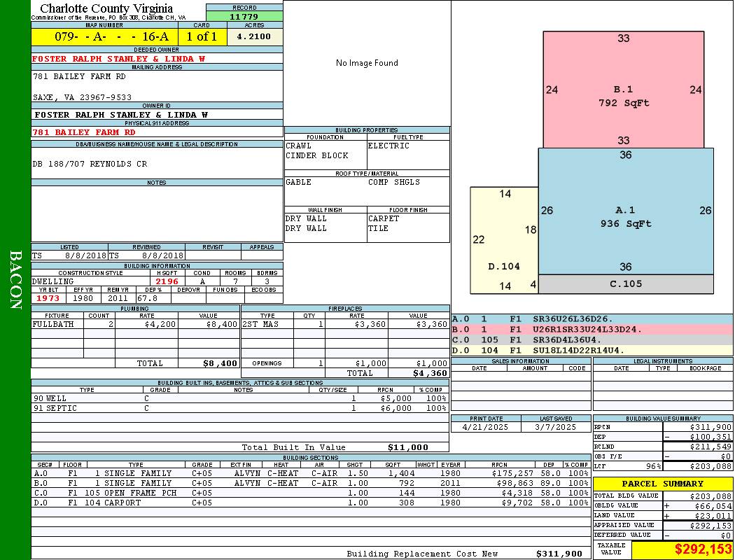
Task: Select the pink B.1 792 SqFt section
Action: tap(624, 90)
